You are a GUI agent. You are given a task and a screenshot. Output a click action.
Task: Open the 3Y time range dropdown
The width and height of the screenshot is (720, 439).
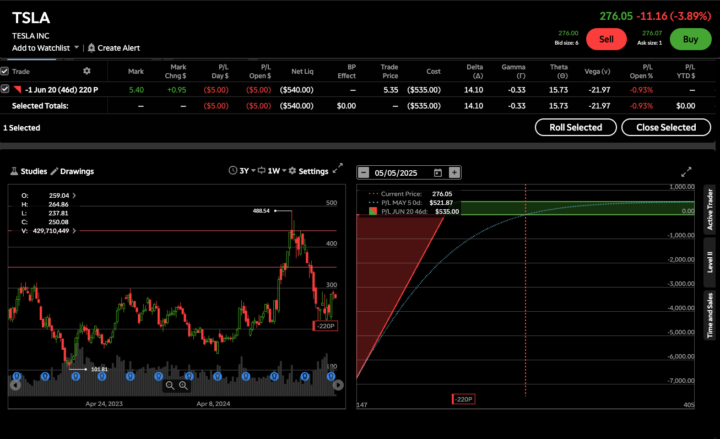[x=242, y=171]
